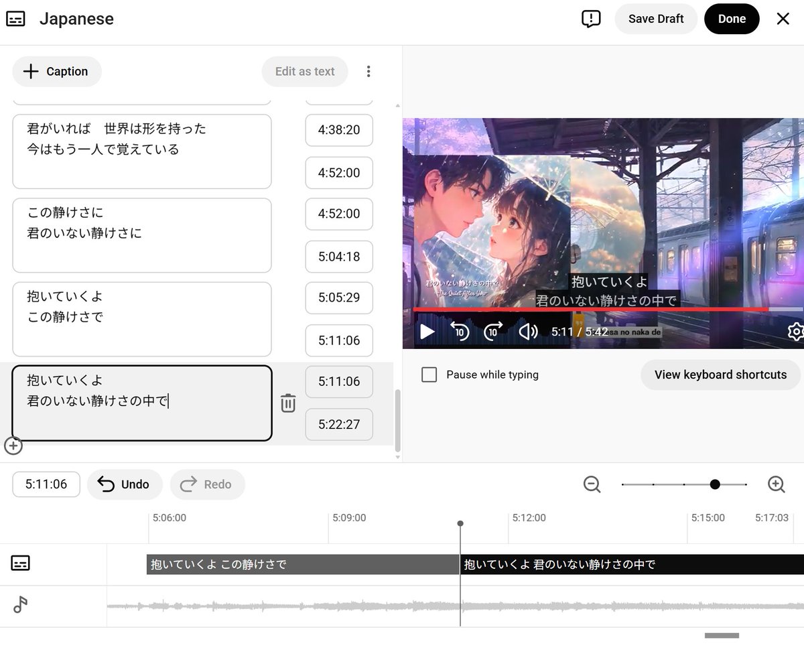Edit the 4:38:20 start time field
Screen dimensions: 804x672
point(339,130)
